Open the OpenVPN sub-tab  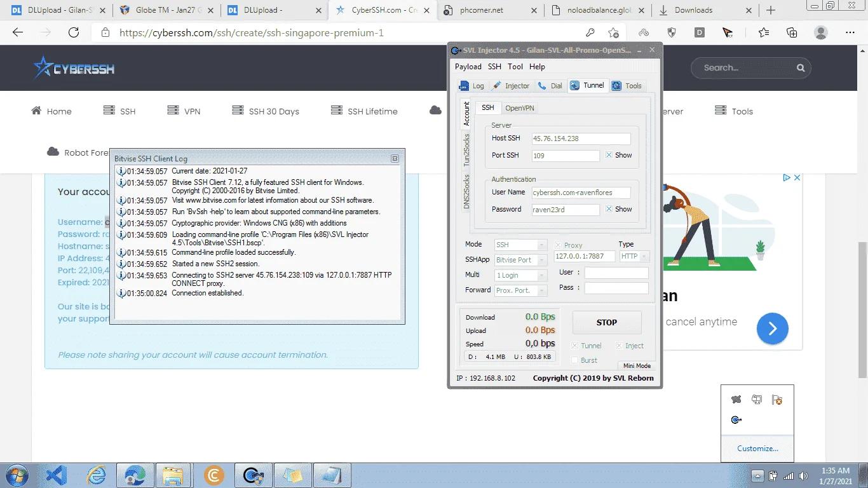coord(519,108)
